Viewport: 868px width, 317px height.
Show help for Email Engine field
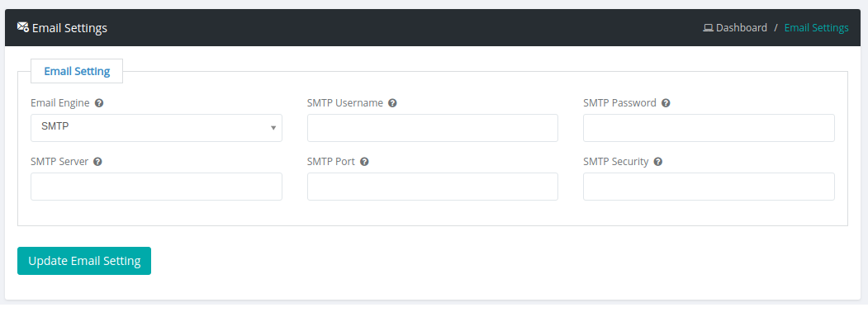pyautogui.click(x=99, y=103)
